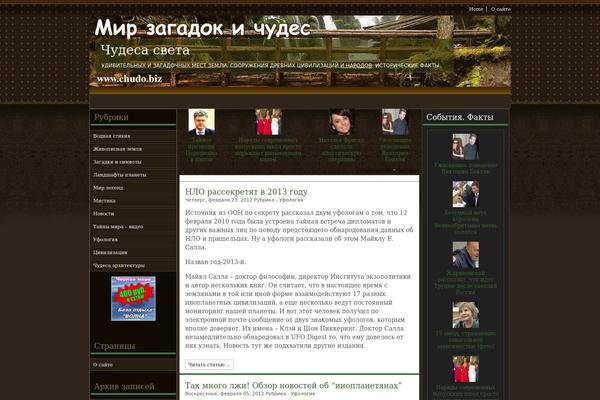Open the second thumbnail in the События. Факты sidebar

point(465,194)
